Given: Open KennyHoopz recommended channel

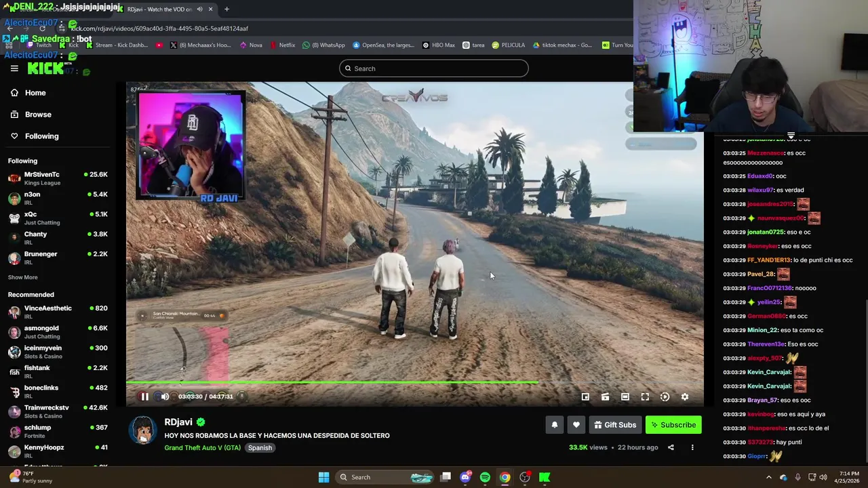Looking at the screenshot, I should coord(58,451).
